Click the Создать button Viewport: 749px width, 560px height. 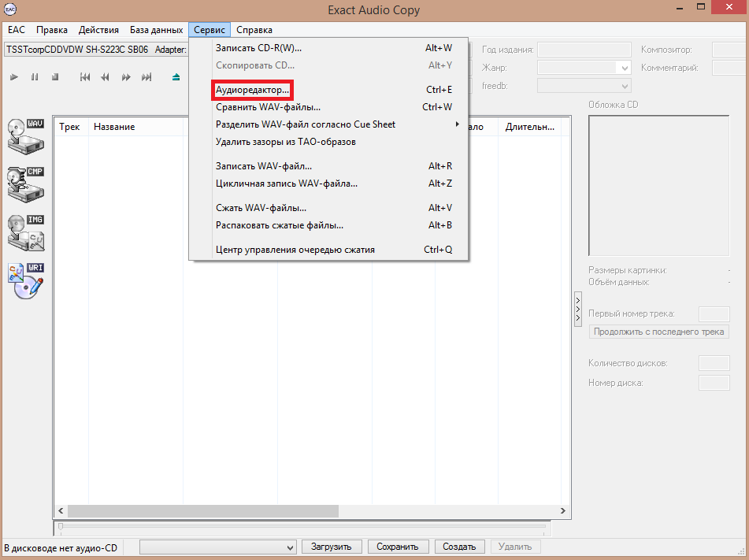459,547
